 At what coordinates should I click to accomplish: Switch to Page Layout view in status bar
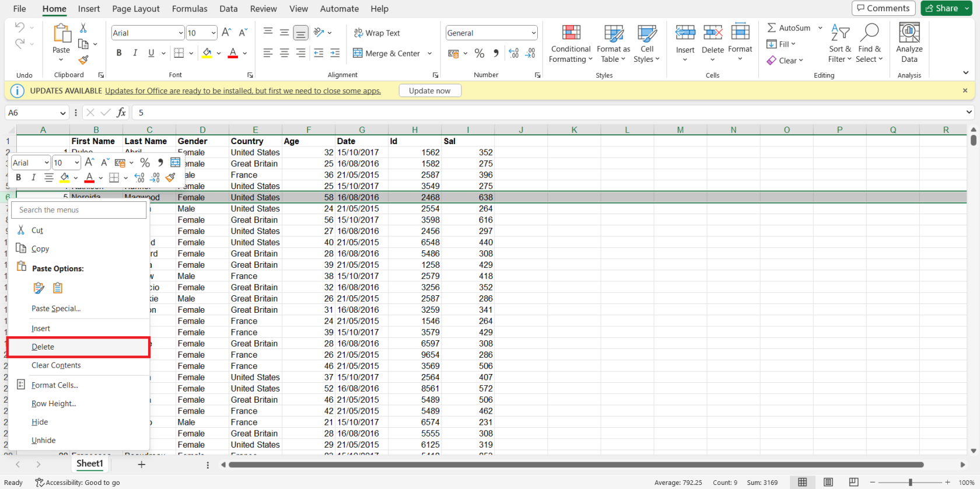pyautogui.click(x=828, y=482)
